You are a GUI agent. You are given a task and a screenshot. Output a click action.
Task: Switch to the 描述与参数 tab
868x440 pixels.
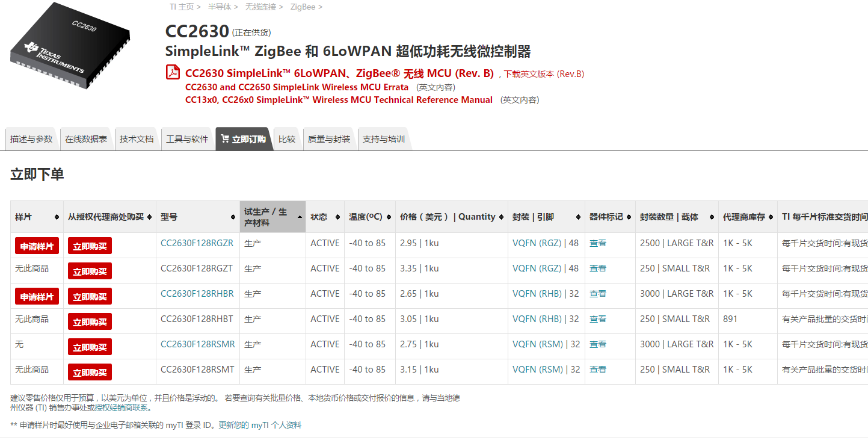pyautogui.click(x=31, y=139)
